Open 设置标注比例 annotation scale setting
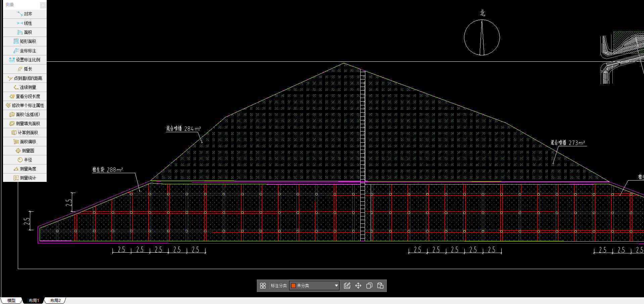The width and height of the screenshot is (644, 304). (25, 60)
